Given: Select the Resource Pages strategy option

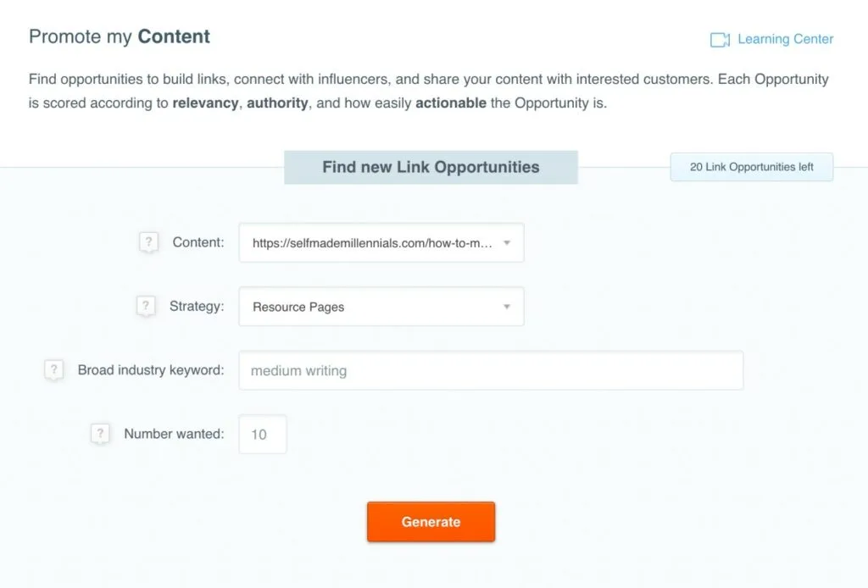Looking at the screenshot, I should (x=298, y=307).
